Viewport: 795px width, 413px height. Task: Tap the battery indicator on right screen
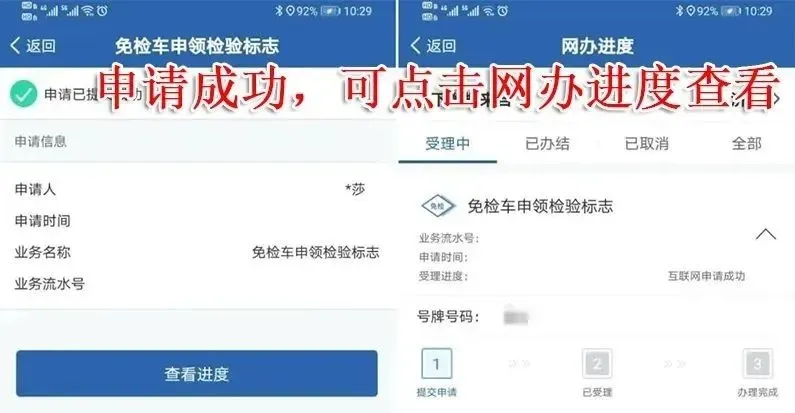730,11
